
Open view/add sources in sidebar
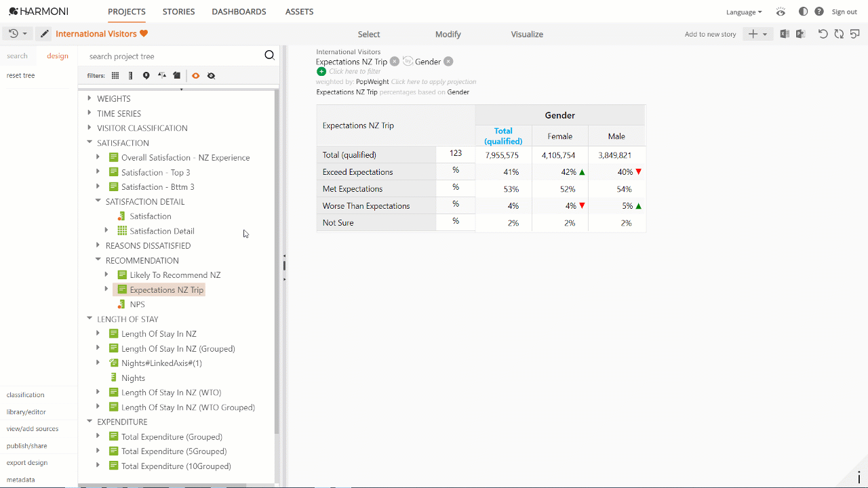pos(33,428)
